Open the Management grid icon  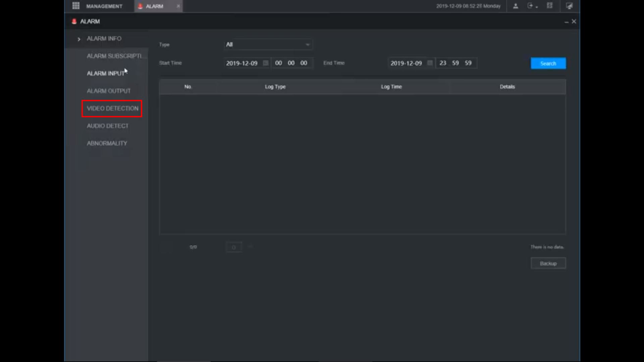tap(76, 6)
